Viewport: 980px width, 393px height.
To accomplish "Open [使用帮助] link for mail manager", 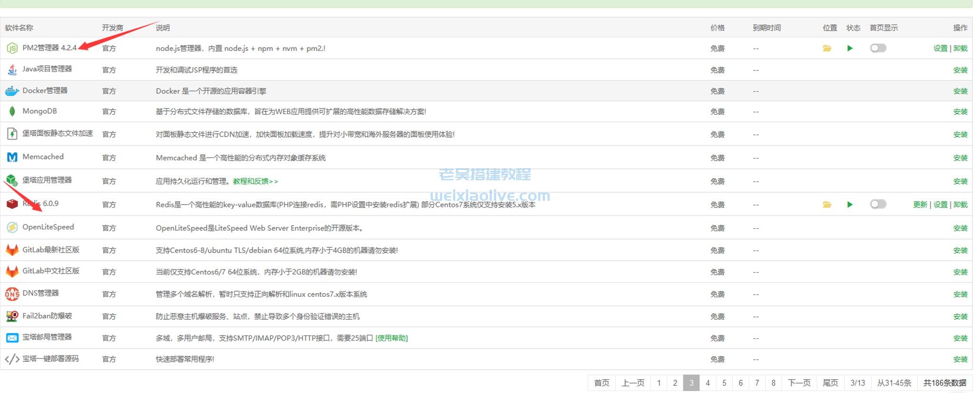I will [392, 338].
